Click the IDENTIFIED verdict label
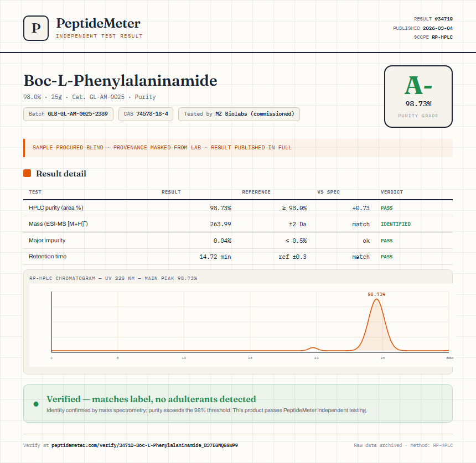476x463 pixels. [x=396, y=224]
